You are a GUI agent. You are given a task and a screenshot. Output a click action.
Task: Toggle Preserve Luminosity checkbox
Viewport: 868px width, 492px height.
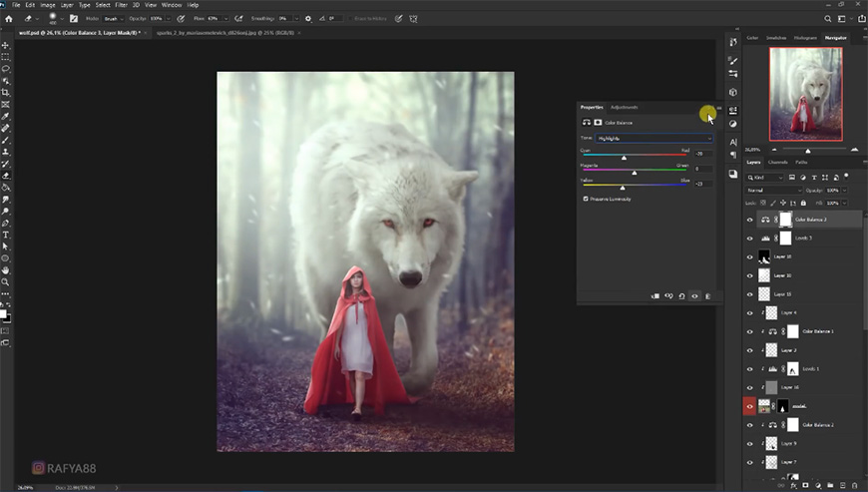coord(586,199)
